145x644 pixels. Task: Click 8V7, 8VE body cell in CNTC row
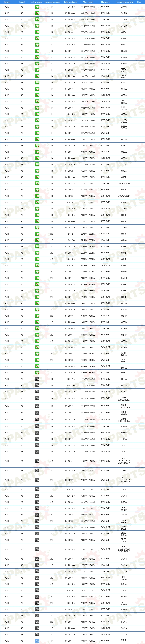105,278
